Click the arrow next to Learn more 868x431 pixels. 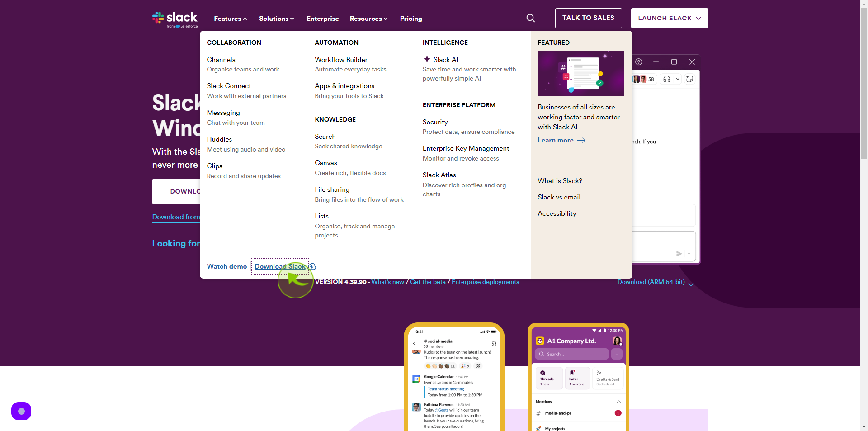[581, 141]
